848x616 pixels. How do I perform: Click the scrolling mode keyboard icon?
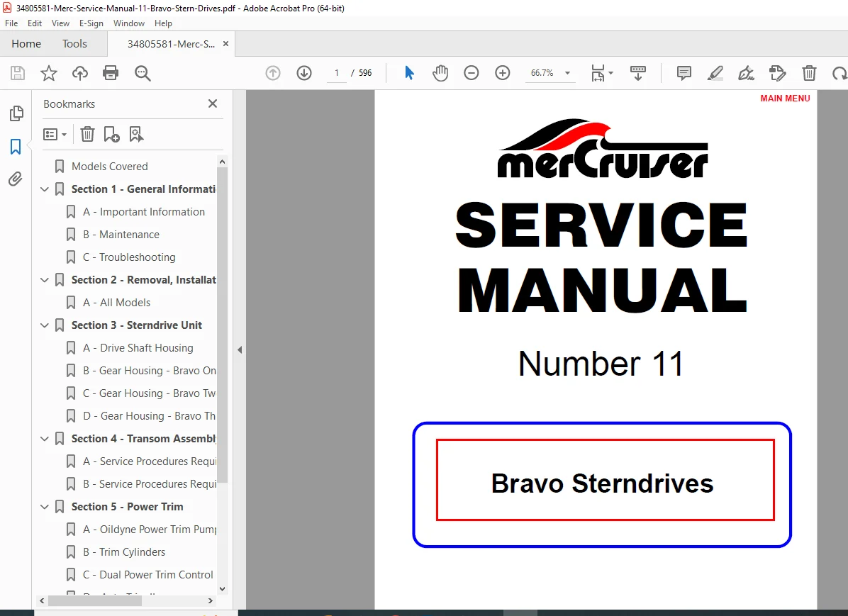click(638, 73)
